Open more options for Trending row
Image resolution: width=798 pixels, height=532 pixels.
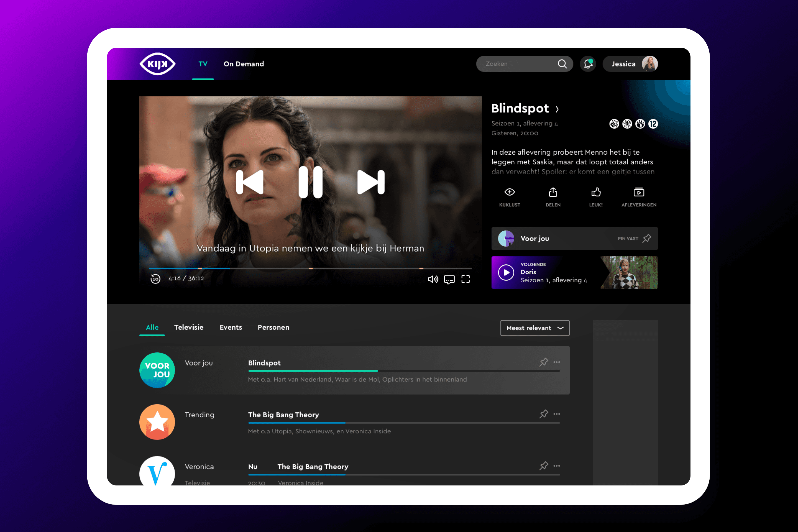click(x=557, y=414)
